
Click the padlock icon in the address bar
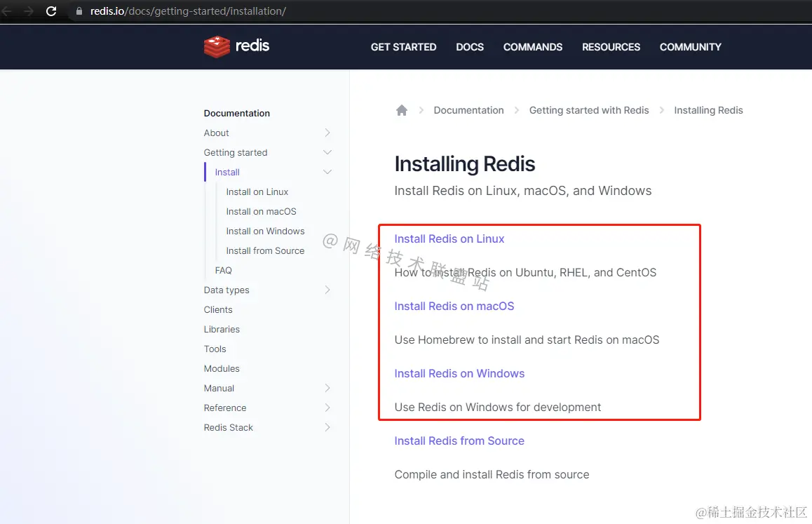tap(79, 11)
